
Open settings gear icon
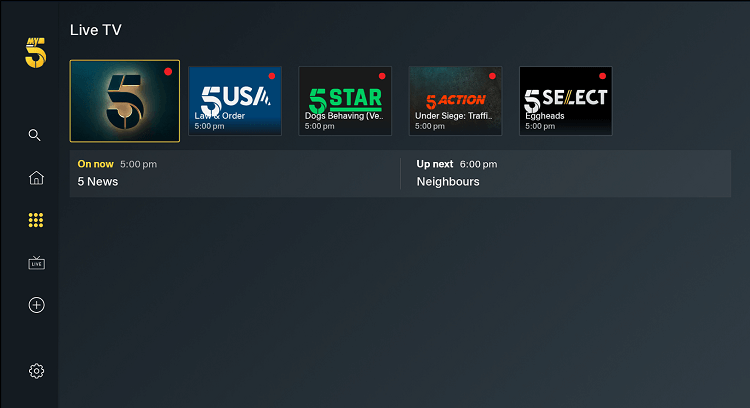click(x=36, y=371)
